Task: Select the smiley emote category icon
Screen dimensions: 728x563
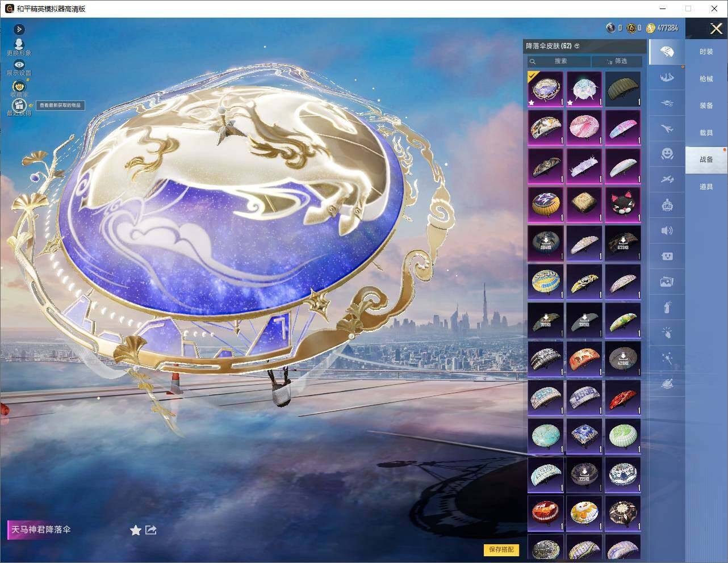Action: [667, 154]
